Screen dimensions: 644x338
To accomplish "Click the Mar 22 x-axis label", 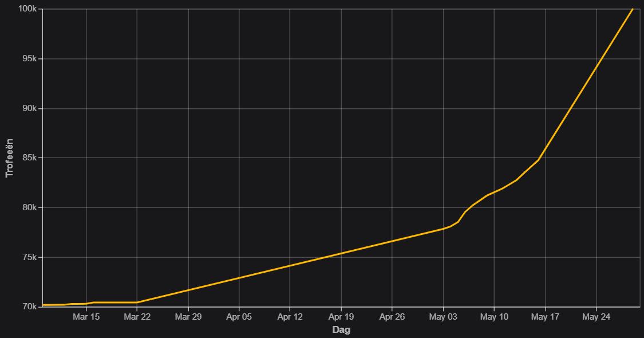I will (137, 317).
